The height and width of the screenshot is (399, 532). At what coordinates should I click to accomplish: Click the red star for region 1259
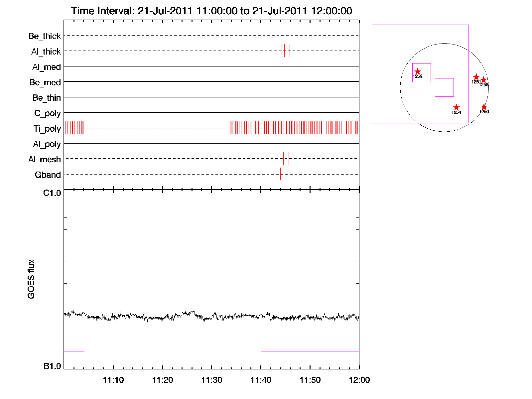pyautogui.click(x=418, y=71)
